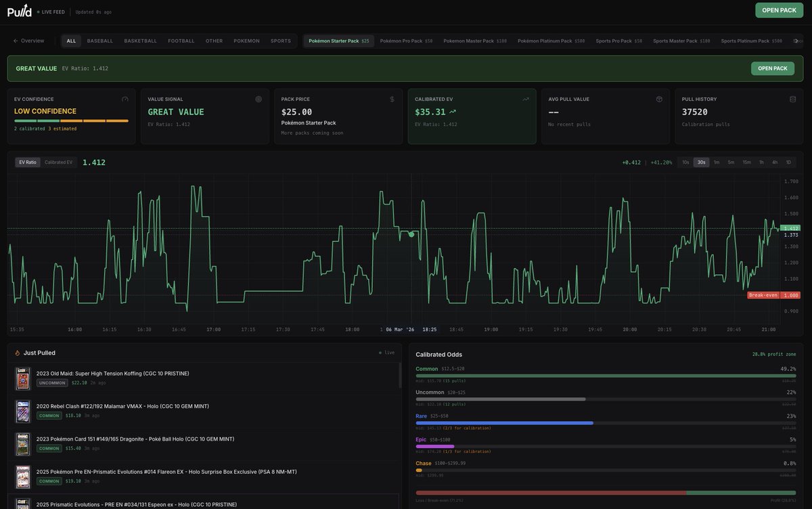Click the scroll arrow at end of pack list

click(796, 41)
